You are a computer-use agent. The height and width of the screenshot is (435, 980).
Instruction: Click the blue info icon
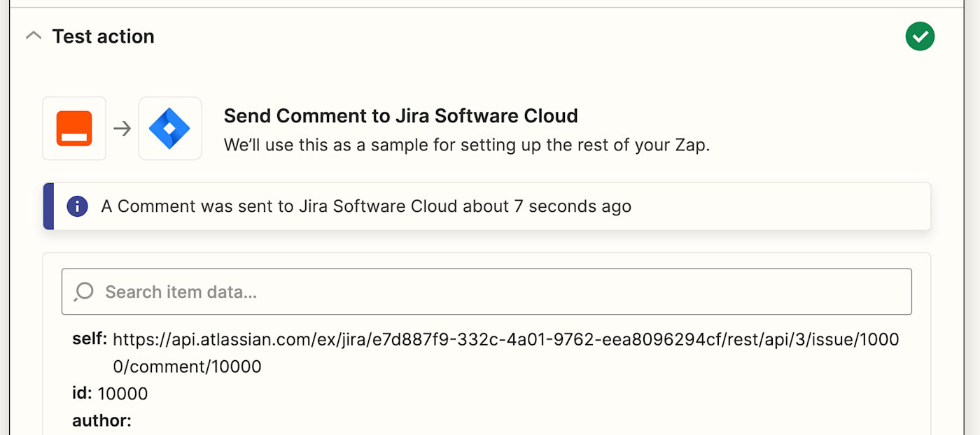point(77,206)
